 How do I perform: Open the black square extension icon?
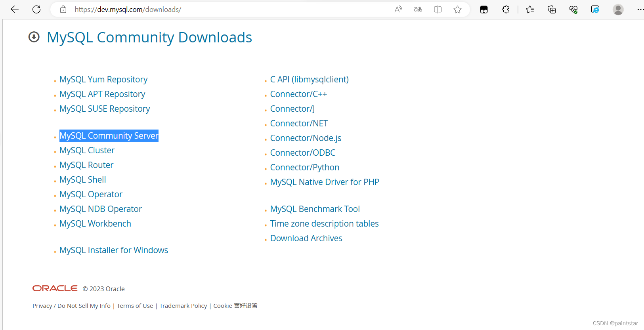pos(484,10)
